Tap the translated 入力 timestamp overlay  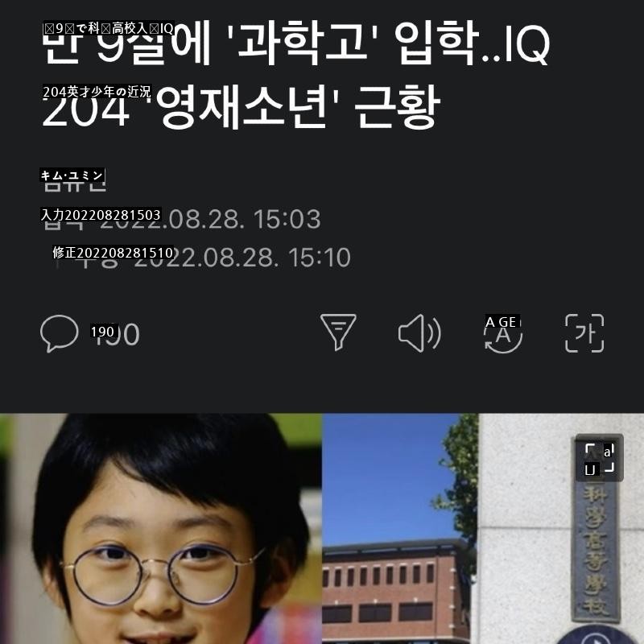101,215
